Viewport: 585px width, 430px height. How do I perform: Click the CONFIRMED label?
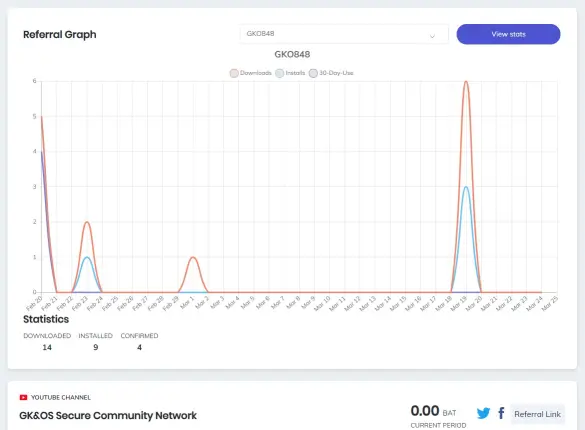click(x=139, y=336)
